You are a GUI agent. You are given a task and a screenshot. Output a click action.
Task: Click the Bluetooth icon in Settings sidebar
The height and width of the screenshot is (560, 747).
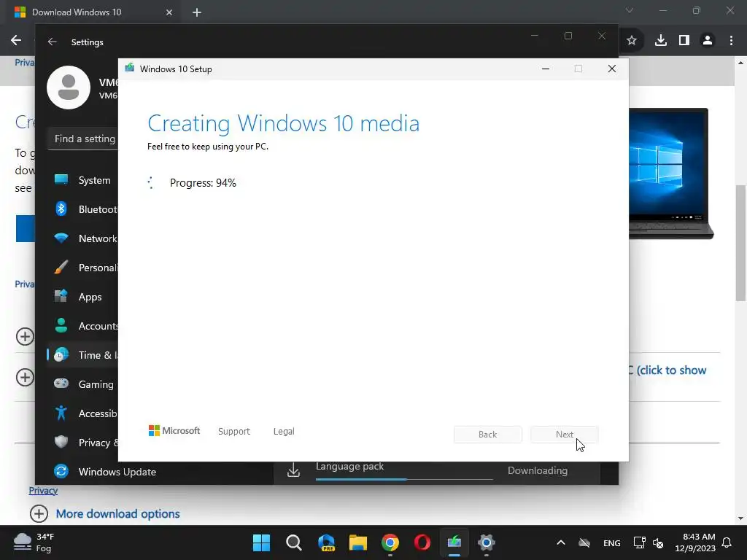[x=61, y=209]
